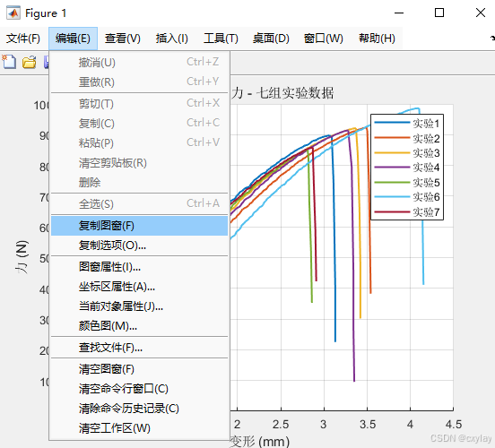Open the 桌面(D) menu
Screen dimensions: 495x448
coord(271,39)
